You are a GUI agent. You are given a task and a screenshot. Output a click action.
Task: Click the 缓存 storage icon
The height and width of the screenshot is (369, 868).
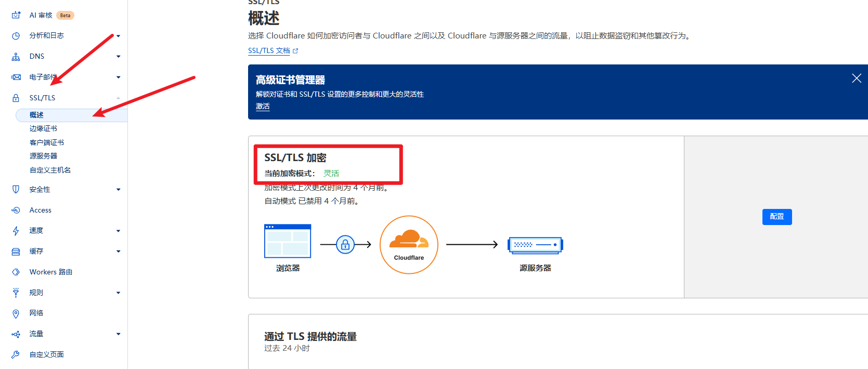(x=16, y=252)
